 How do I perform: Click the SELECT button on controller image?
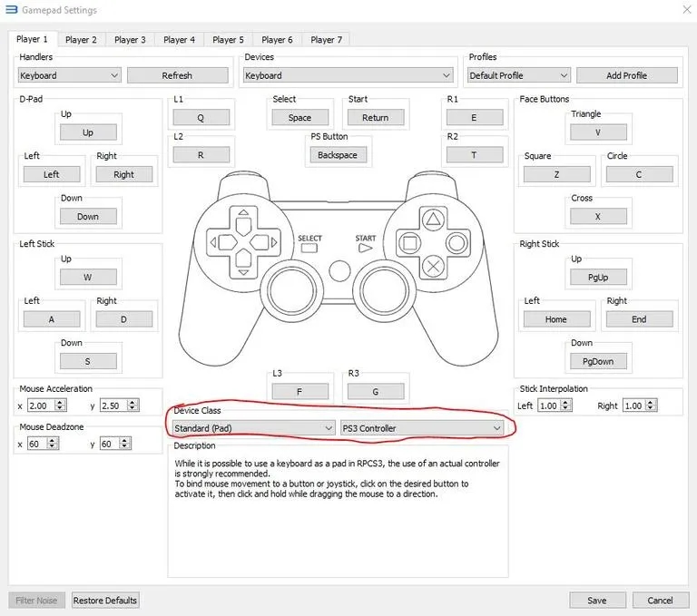[x=309, y=246]
